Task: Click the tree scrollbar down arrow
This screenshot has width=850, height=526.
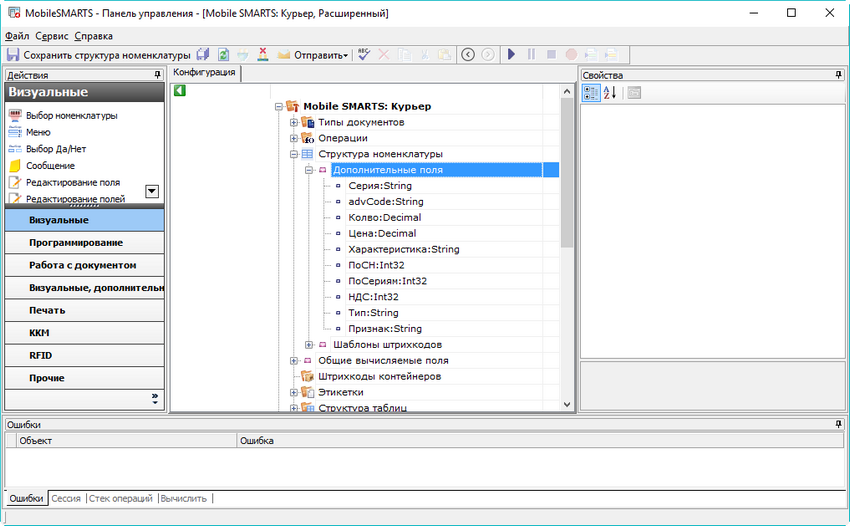Action: (x=567, y=405)
